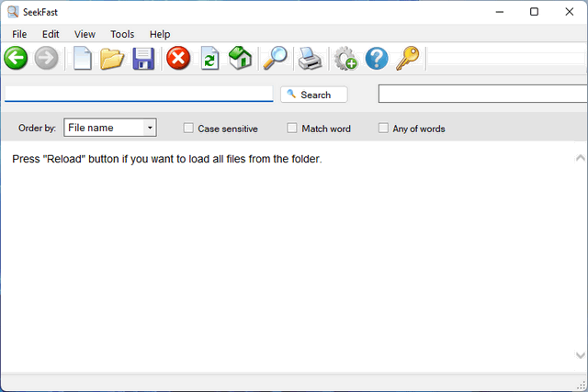
Task: Click the results scrollbar down arrow
Action: pos(581,355)
